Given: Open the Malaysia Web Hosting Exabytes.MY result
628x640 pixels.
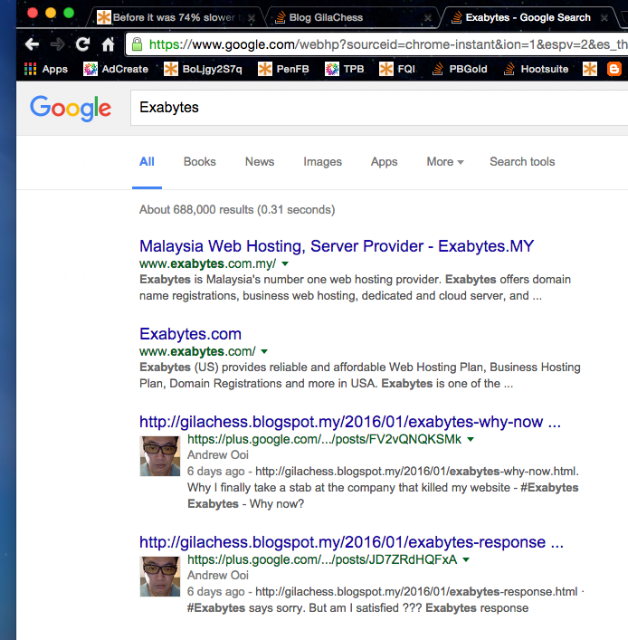Looking at the screenshot, I should coord(337,246).
